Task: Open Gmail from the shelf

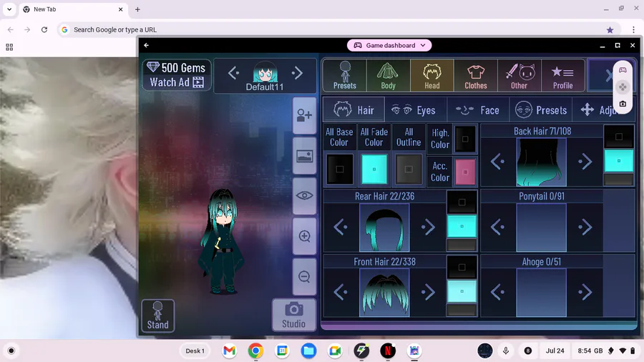Action: click(229, 351)
